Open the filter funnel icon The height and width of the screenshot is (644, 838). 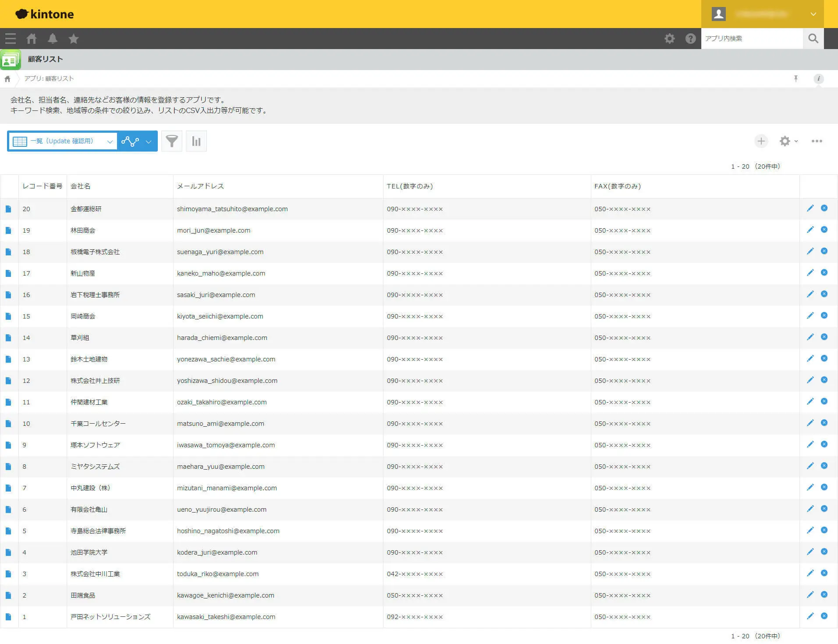point(172,141)
